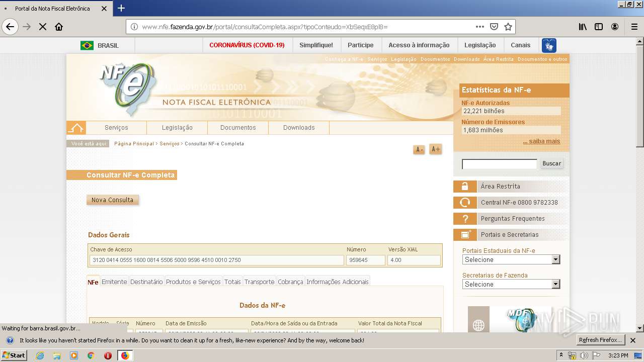Click the browser address bar URL
The height and width of the screenshot is (362, 644).
tap(265, 27)
